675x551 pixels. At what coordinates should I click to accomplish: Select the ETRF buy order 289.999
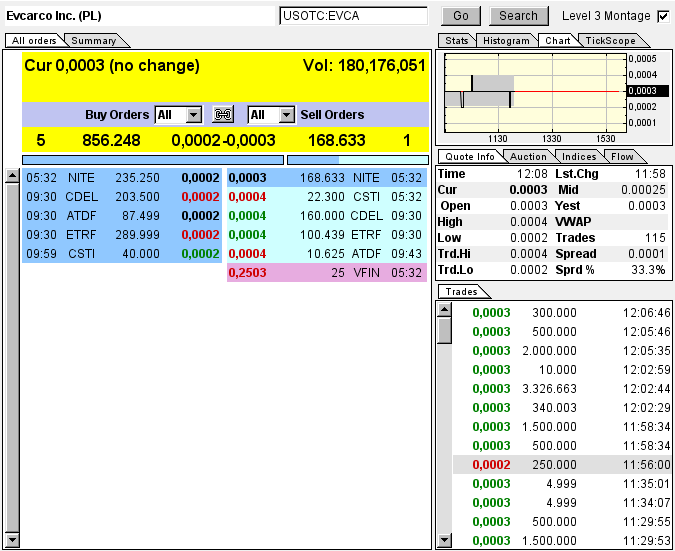tap(122, 235)
